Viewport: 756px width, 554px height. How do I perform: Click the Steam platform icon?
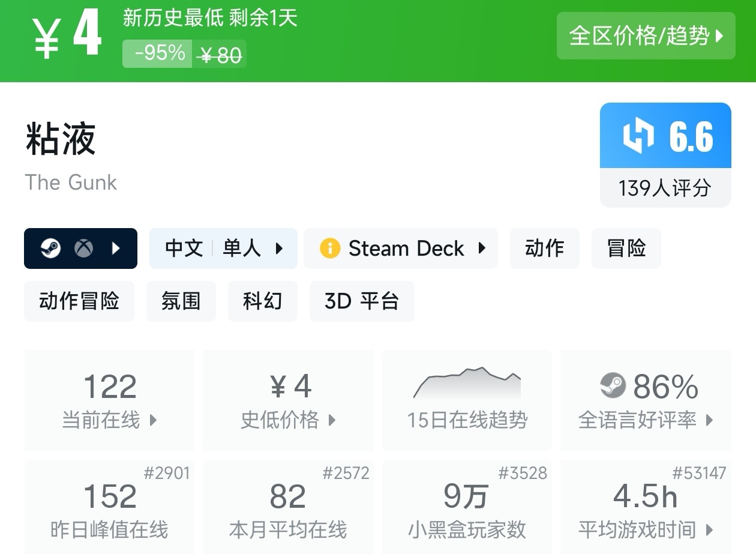(x=51, y=248)
